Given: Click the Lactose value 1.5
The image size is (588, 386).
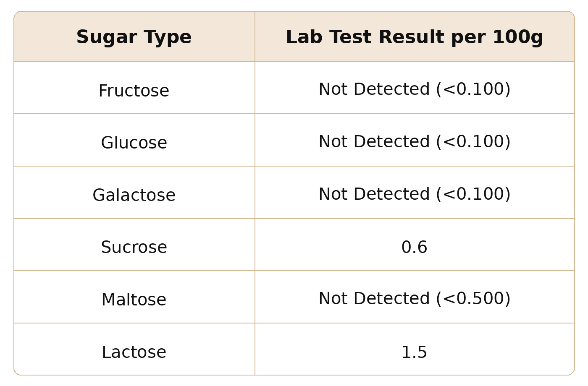Looking at the screenshot, I should pos(415,352).
